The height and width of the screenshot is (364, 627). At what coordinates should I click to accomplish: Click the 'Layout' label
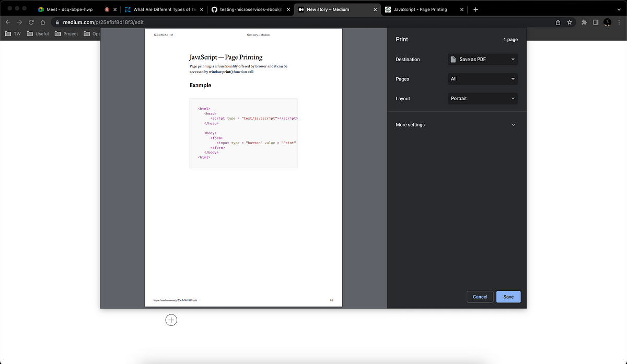pyautogui.click(x=403, y=99)
